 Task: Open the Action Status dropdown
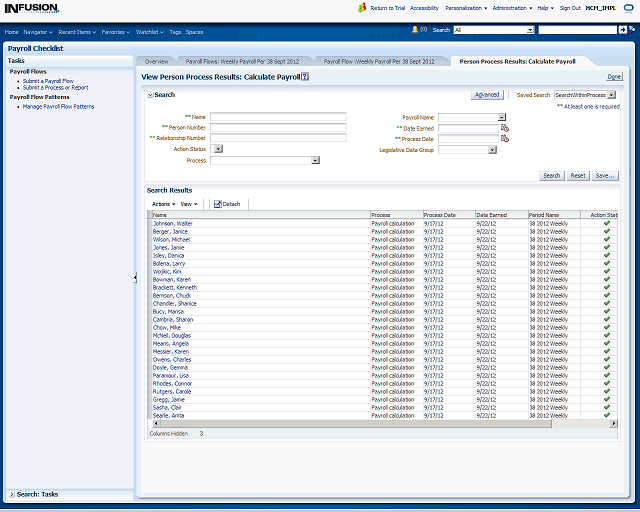[x=218, y=149]
